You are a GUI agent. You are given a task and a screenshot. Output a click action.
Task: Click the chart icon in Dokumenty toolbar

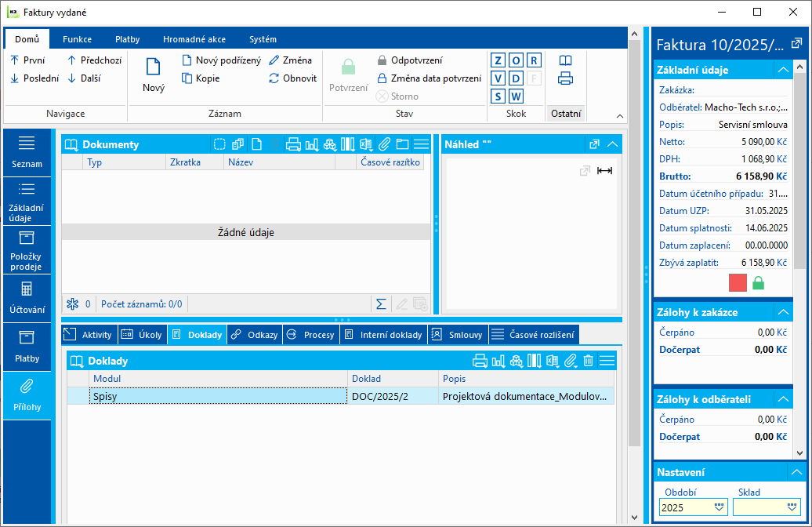click(312, 144)
